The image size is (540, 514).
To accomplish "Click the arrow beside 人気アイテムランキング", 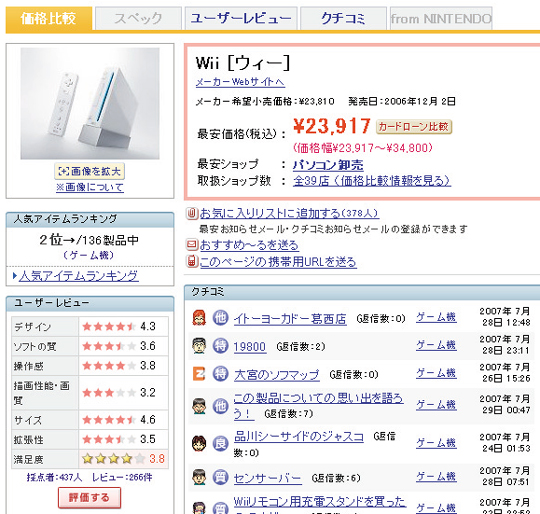I will [x=15, y=276].
